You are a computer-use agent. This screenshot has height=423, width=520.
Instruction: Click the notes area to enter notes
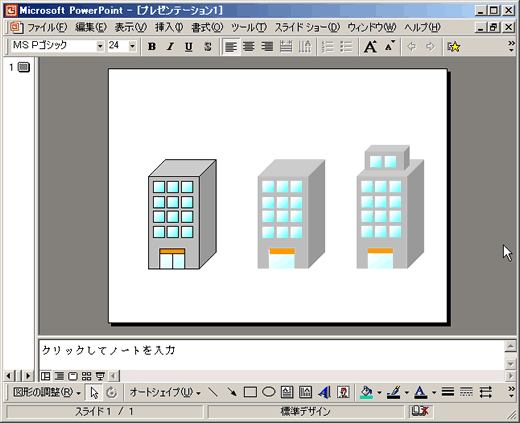tap(272, 355)
